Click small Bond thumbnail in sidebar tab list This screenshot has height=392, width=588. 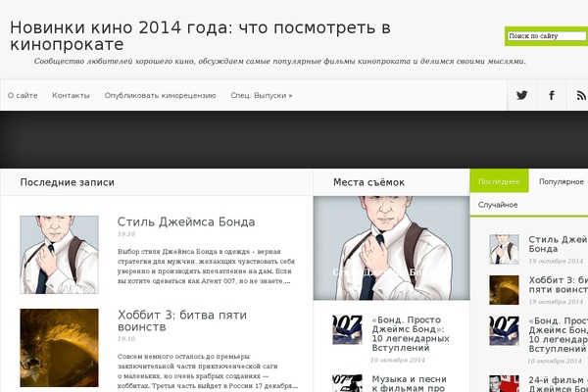[504, 250]
